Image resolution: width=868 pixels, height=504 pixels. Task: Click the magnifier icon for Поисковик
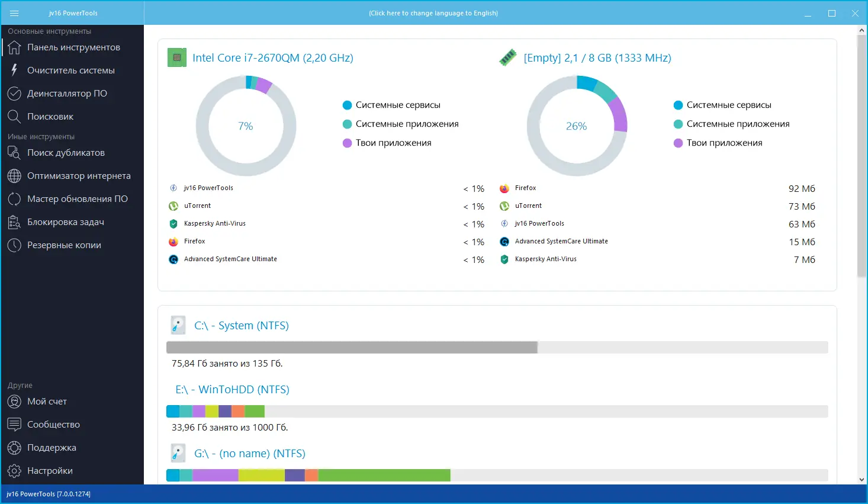point(14,117)
